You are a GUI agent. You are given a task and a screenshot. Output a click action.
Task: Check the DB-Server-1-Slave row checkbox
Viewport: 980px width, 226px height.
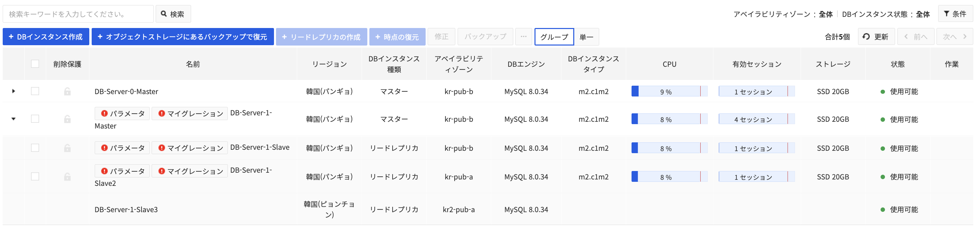coord(35,148)
